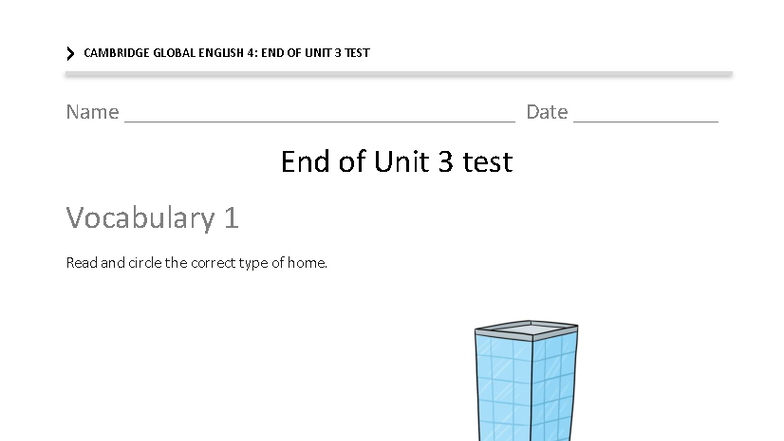Click the blank line after Date

(646, 120)
